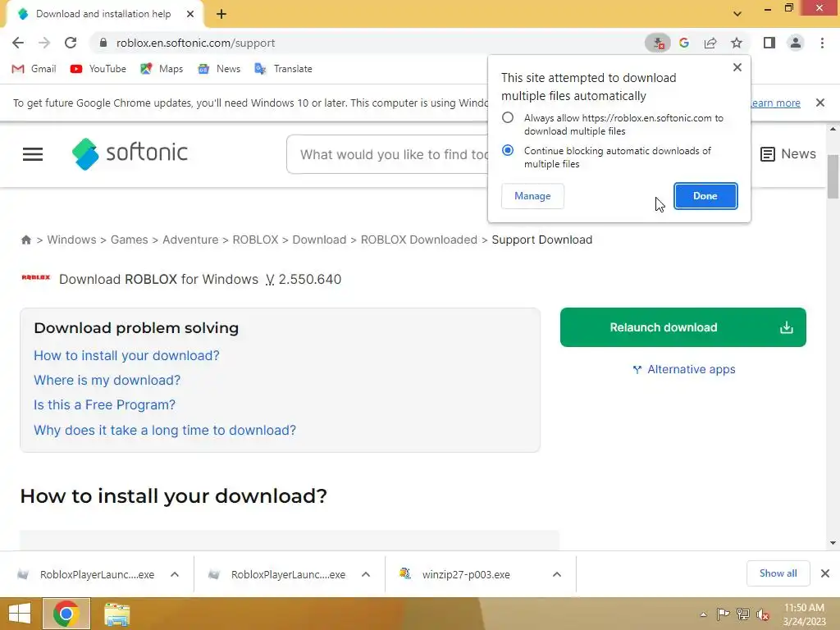This screenshot has width=840, height=630.
Task: Open Alternative apps link
Action: [x=684, y=370]
